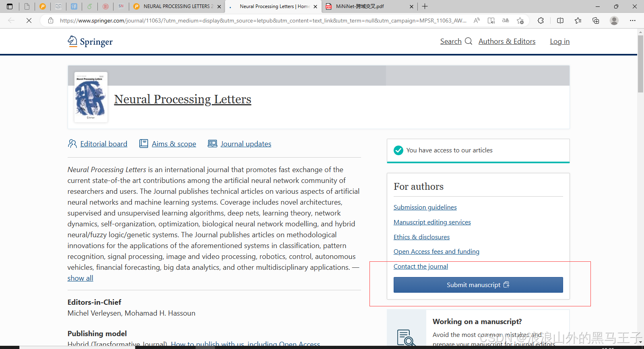The width and height of the screenshot is (644, 349).
Task: Click the Submit manuscript button
Action: pos(478,285)
